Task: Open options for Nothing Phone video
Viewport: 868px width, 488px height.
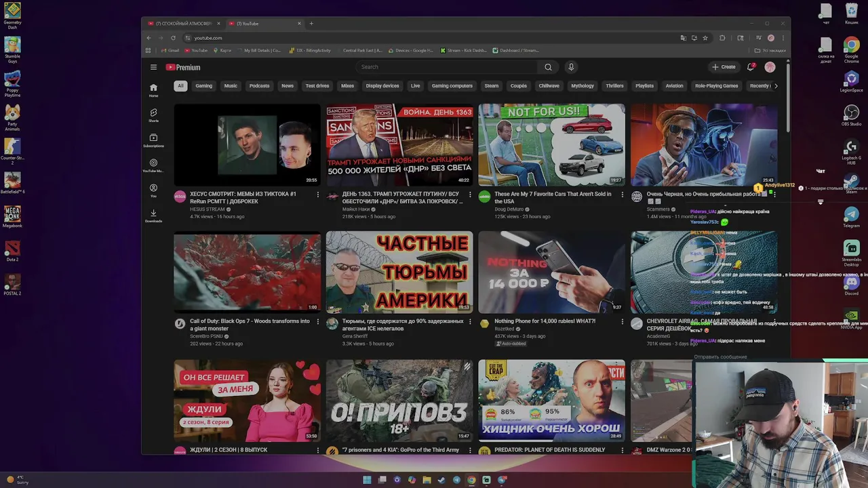Action: click(x=622, y=322)
